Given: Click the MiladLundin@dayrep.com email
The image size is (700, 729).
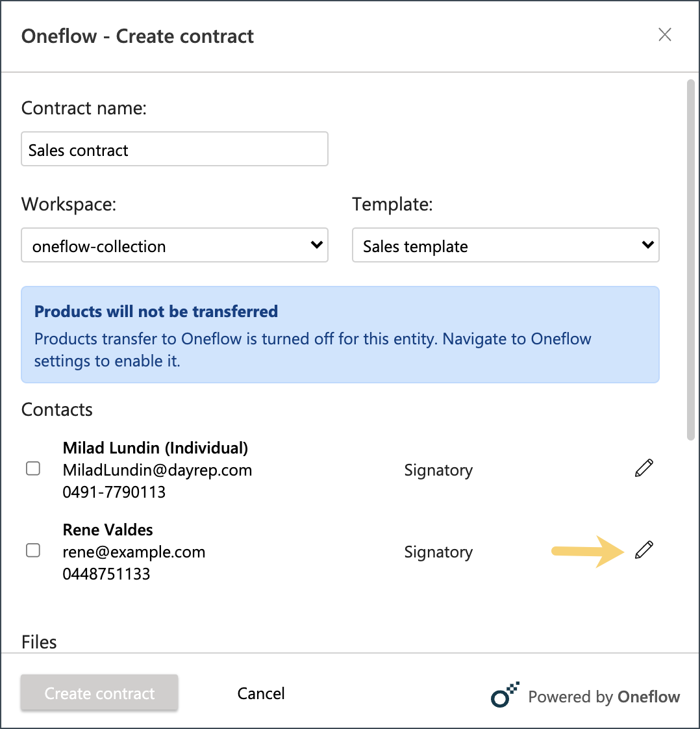Looking at the screenshot, I should (157, 470).
